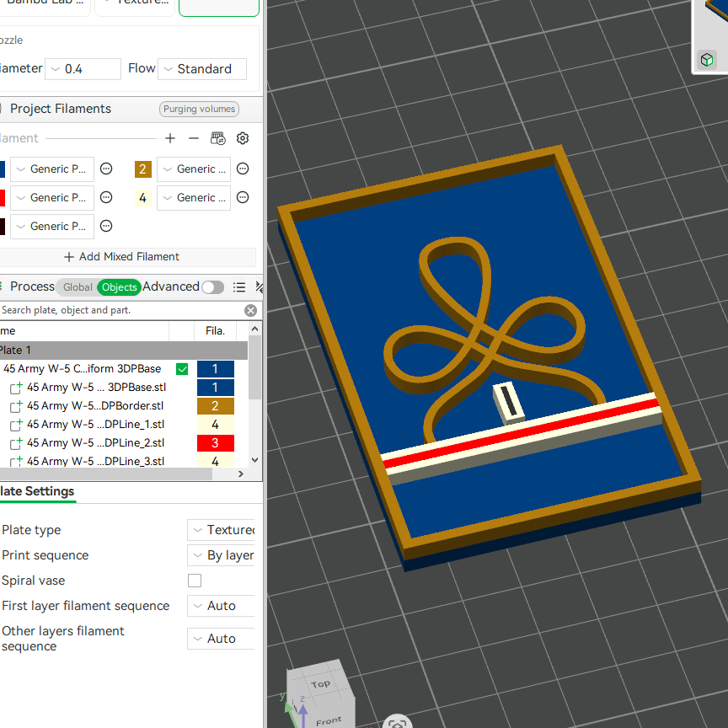This screenshot has width=728, height=728.
Task: Click the view cube icon top right
Action: pyautogui.click(x=707, y=60)
